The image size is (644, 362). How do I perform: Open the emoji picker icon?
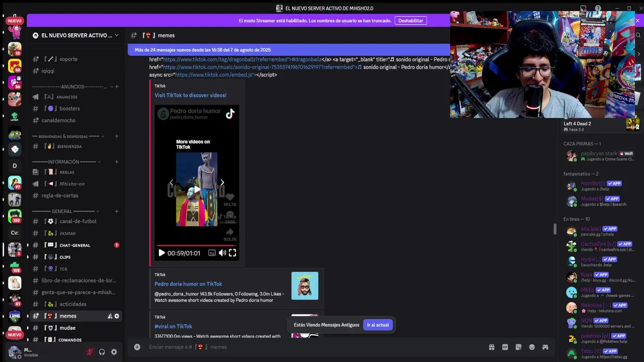(532, 347)
